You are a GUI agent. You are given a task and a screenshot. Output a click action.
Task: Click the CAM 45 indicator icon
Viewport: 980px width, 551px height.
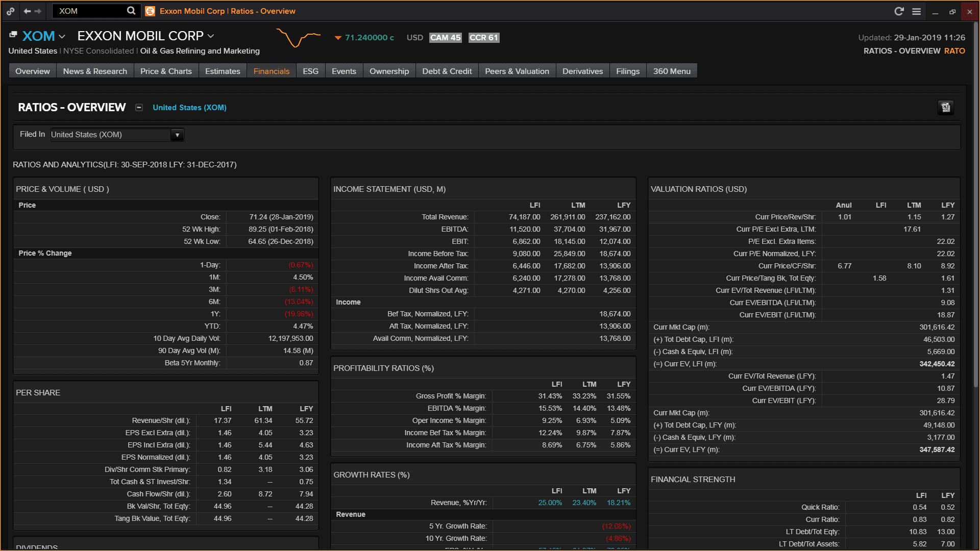point(445,38)
